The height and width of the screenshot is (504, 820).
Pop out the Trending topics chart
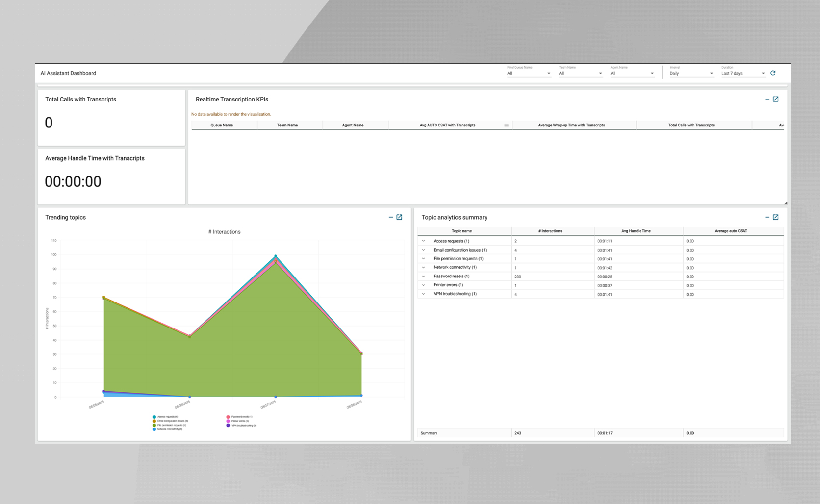[x=399, y=217]
